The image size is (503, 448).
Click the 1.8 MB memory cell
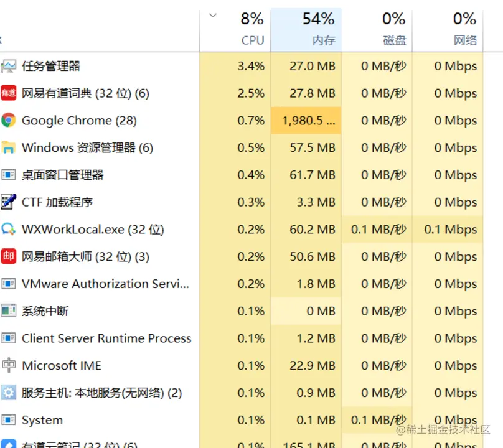(x=306, y=284)
